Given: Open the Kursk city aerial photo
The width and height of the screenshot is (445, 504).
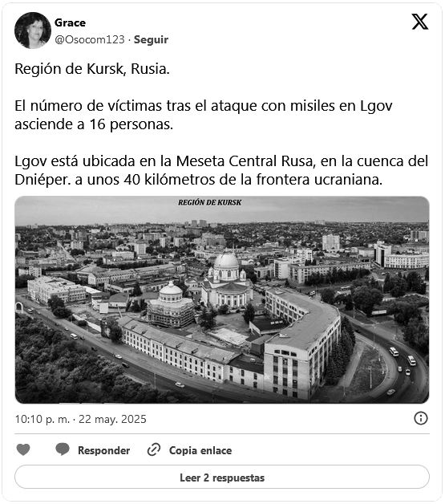Looking at the screenshot, I should coord(222,299).
